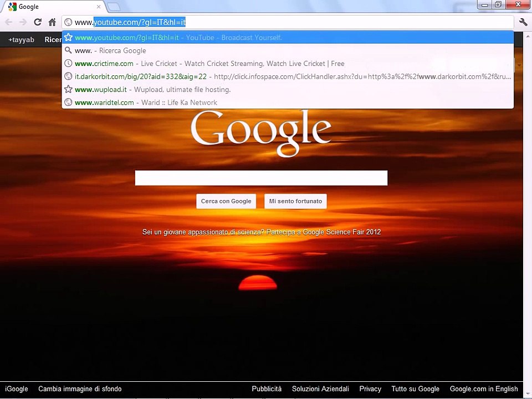Switch to 'Google.com in English'

484,389
